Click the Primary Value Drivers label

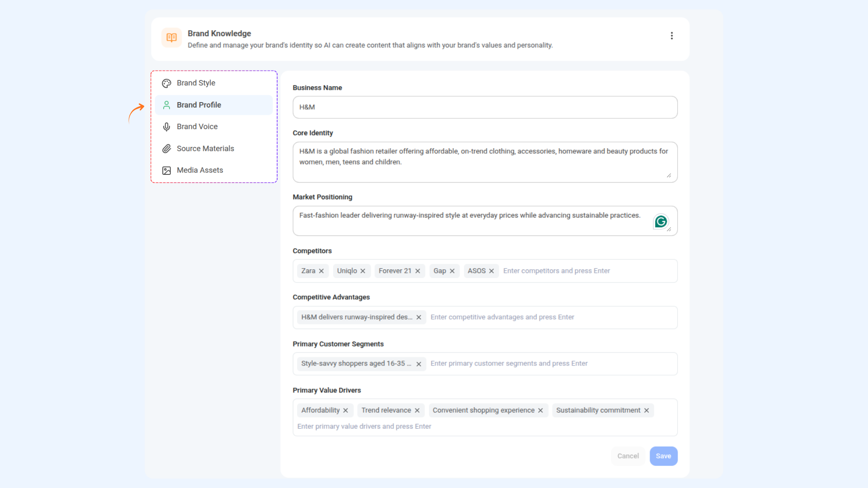(327, 390)
